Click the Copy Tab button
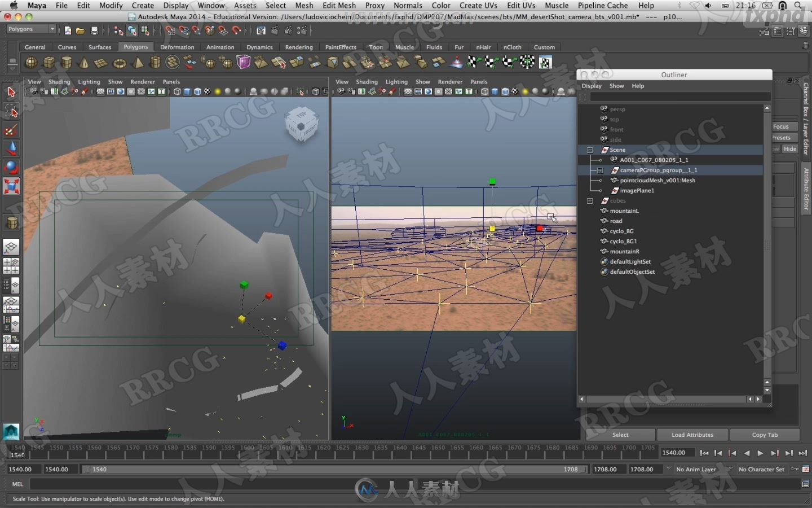 click(x=765, y=435)
